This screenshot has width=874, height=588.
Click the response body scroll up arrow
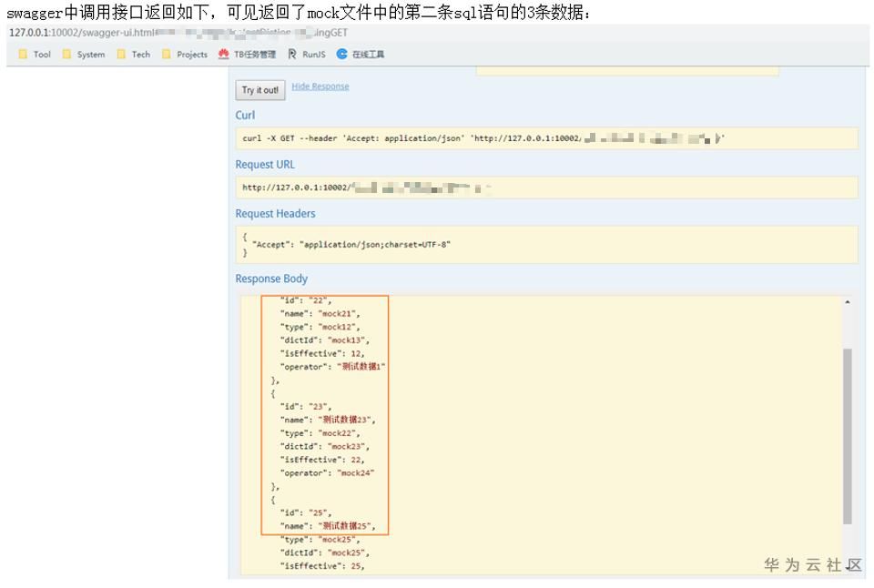point(848,302)
